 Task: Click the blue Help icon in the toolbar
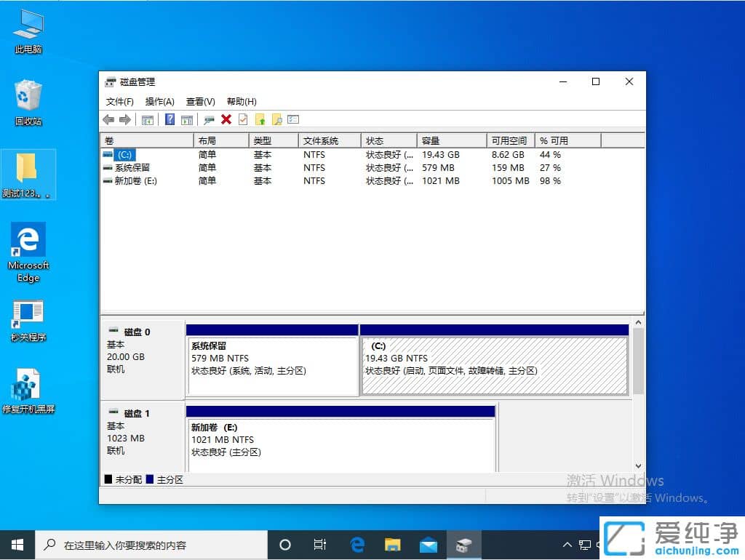tap(169, 119)
